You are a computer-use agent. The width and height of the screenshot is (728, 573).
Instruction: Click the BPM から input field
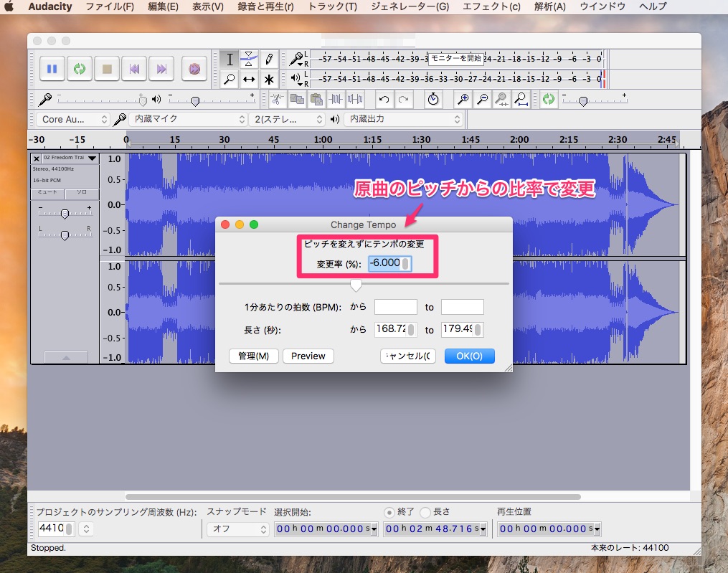pos(396,307)
